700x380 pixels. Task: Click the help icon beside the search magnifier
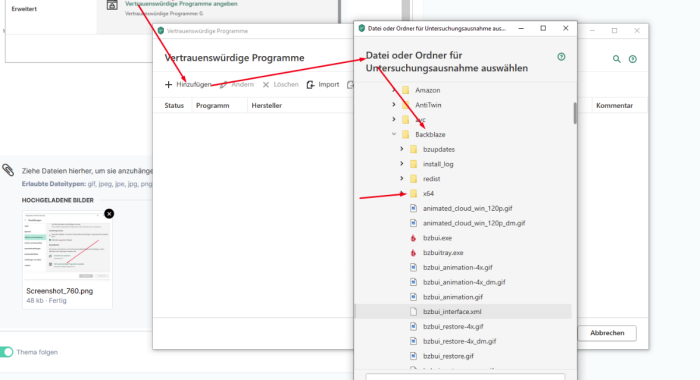coord(633,59)
